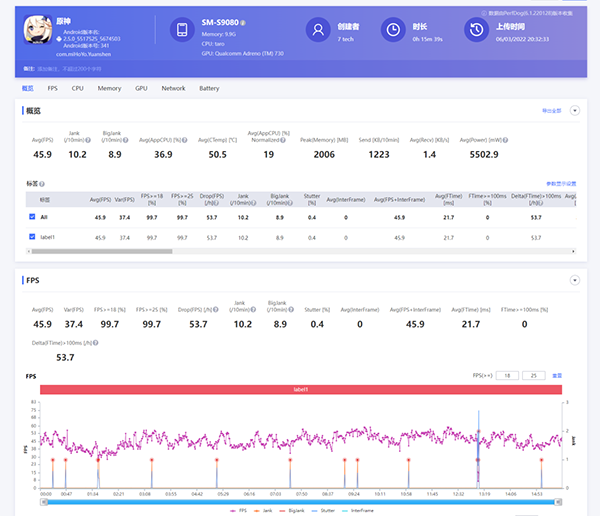
Task: Click the info icon beside the 标签 heading
Action: tap(42, 184)
